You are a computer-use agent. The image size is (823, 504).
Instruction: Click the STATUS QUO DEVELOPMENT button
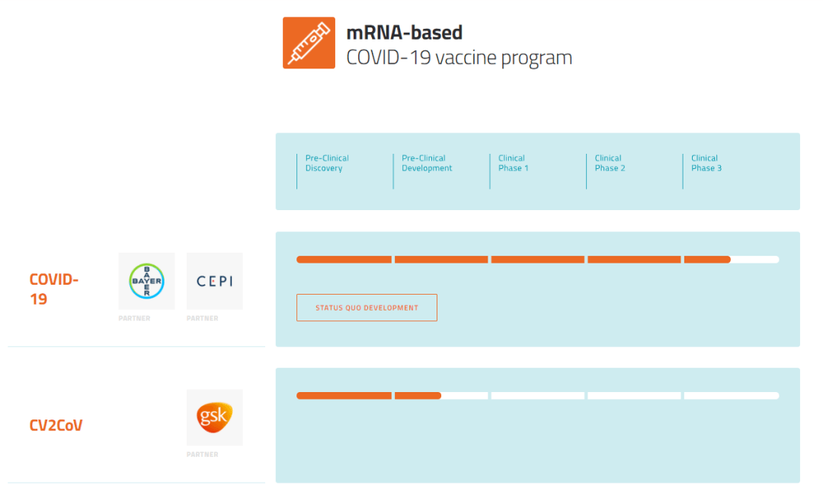point(367,308)
